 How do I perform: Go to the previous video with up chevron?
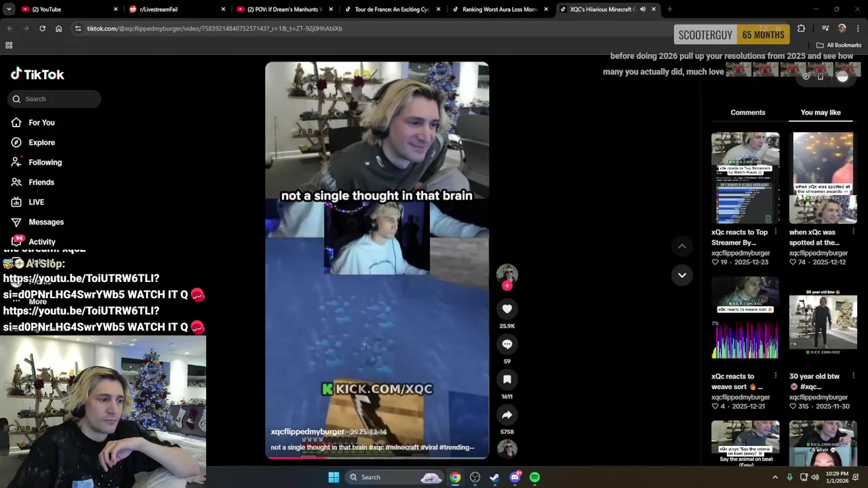pyautogui.click(x=682, y=247)
